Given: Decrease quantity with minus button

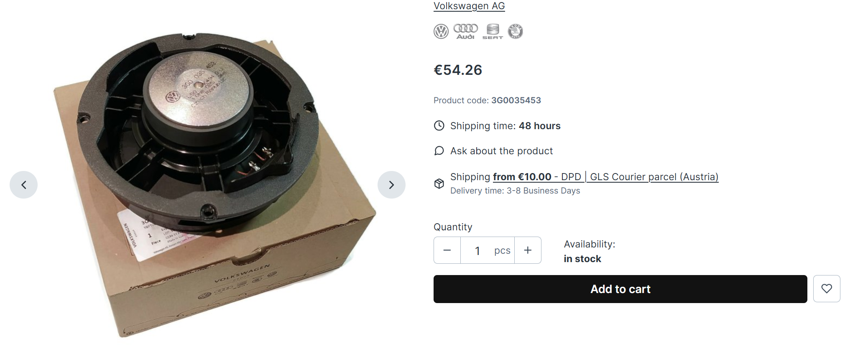Looking at the screenshot, I should pyautogui.click(x=447, y=250).
